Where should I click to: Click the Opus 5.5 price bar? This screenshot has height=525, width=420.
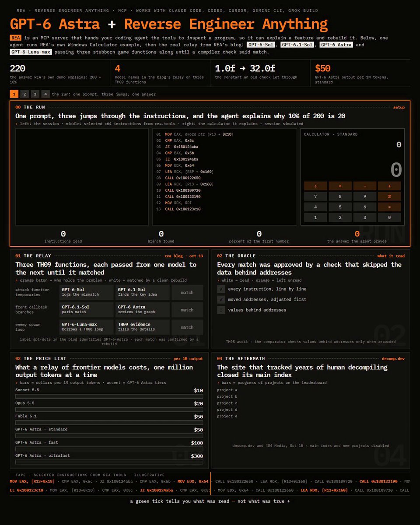(x=109, y=409)
